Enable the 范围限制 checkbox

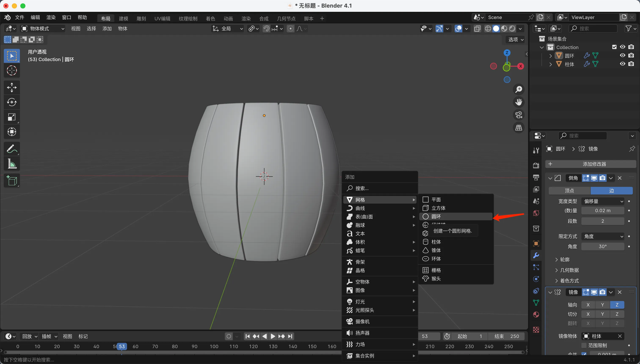tap(584, 345)
